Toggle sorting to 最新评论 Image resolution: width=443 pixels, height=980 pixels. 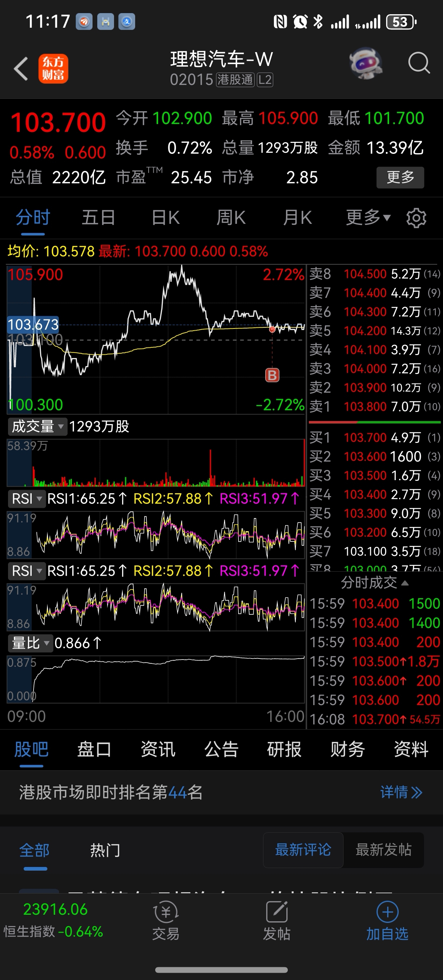[x=303, y=849]
